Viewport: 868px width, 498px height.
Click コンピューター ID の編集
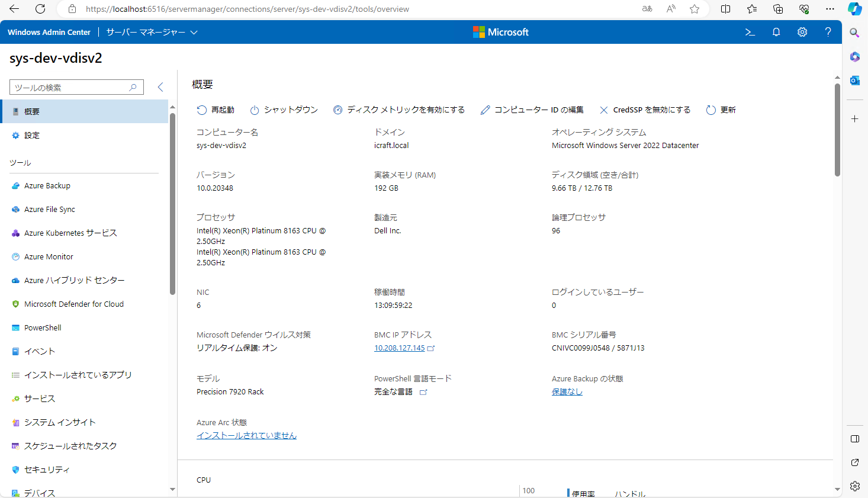click(x=532, y=110)
